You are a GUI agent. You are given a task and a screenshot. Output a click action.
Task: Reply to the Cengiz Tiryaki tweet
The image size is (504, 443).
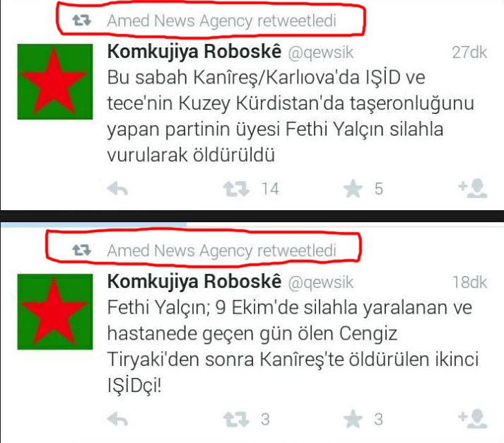117,420
